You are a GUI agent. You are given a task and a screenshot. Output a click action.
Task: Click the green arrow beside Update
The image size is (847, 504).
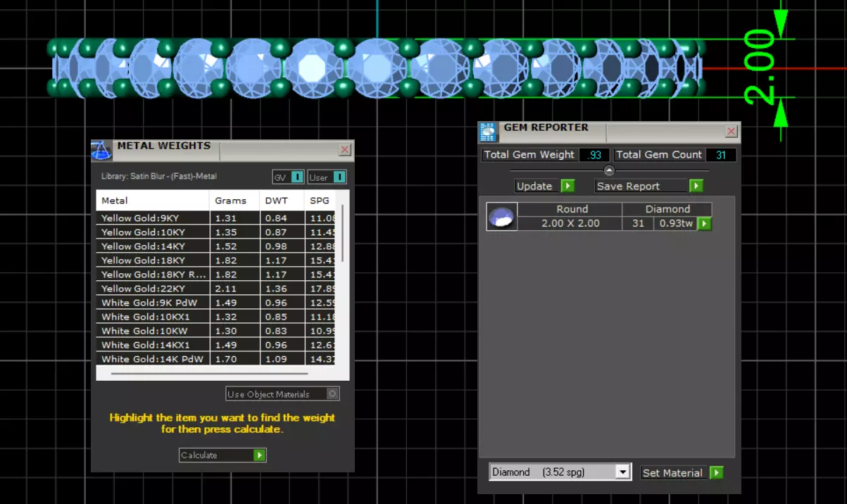click(567, 186)
